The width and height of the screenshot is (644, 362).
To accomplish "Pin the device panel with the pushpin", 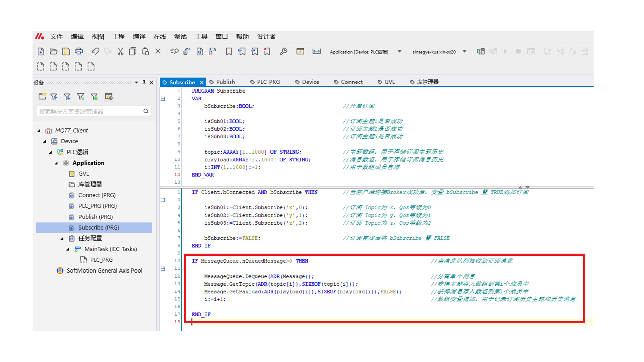I will (x=144, y=82).
